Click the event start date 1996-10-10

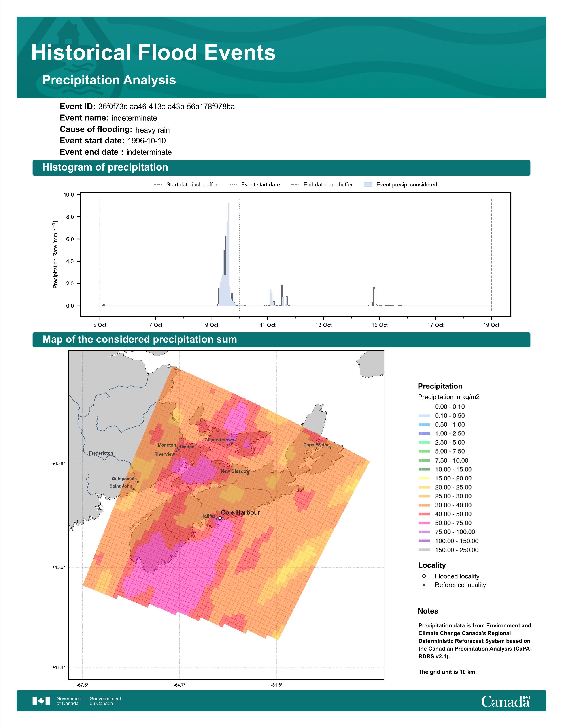146,141
